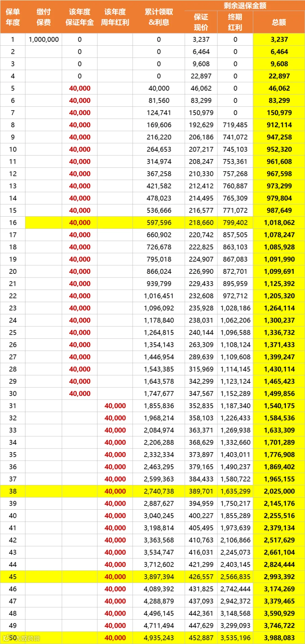Click the 该年度周年红利 column header
This screenshot has width=305, height=644.
coord(115,17)
